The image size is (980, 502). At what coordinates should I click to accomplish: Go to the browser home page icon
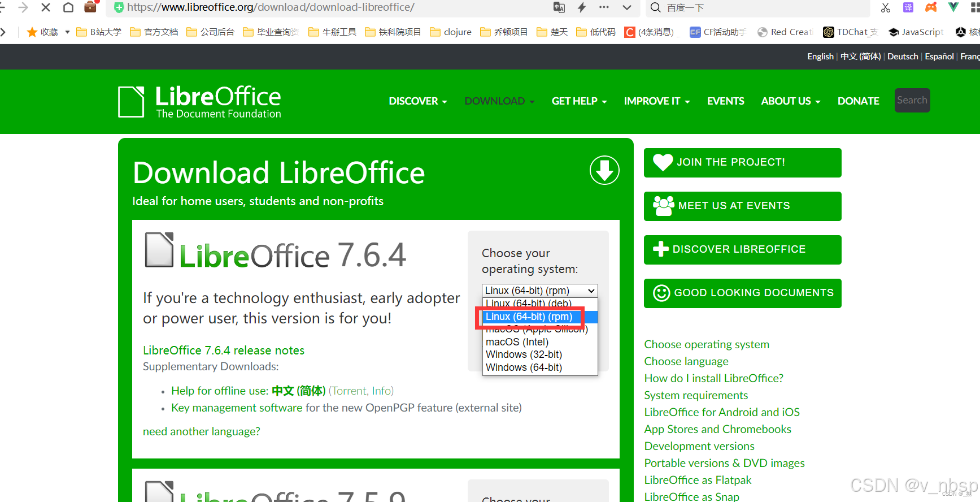pyautogui.click(x=68, y=7)
